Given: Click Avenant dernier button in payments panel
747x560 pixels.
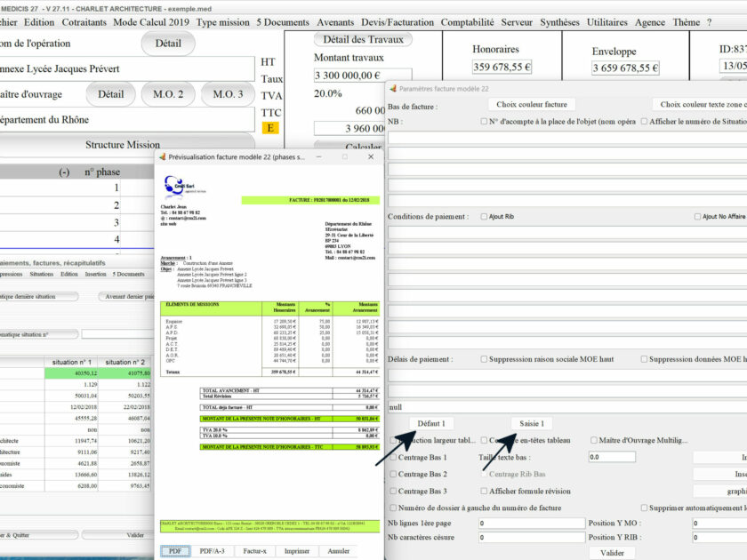Looking at the screenshot, I should [x=128, y=297].
